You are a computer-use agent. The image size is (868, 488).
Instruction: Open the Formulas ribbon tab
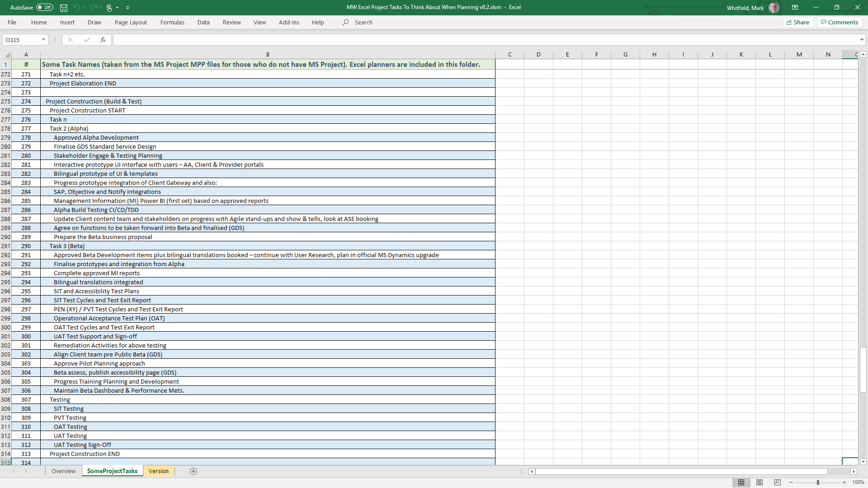tap(172, 22)
